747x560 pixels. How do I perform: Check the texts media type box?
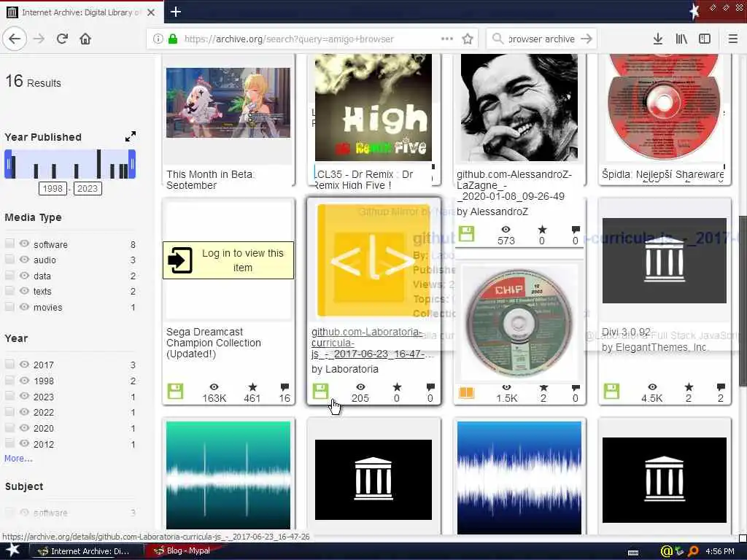(x=9, y=291)
